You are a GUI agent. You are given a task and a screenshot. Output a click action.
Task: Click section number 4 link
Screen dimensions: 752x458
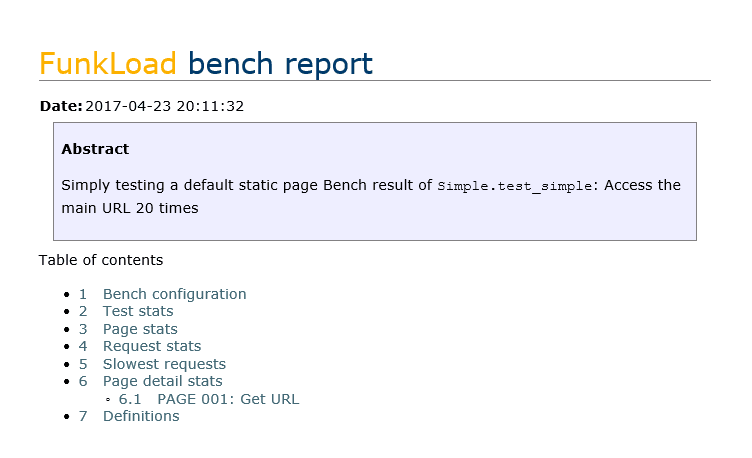83,346
